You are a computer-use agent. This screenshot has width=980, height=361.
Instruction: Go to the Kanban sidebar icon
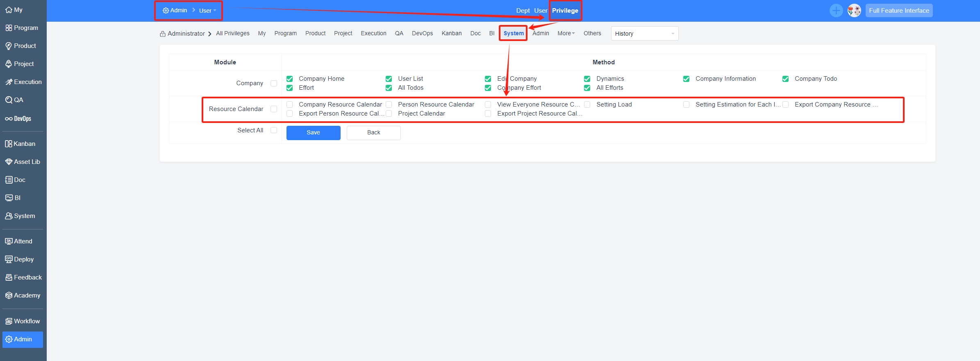9,144
